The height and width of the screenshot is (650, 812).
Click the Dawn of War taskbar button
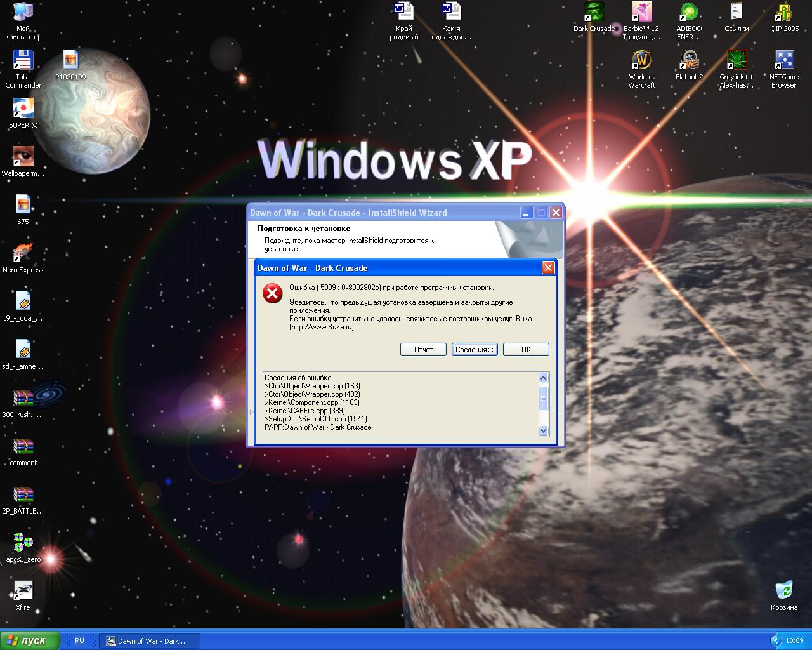[150, 641]
